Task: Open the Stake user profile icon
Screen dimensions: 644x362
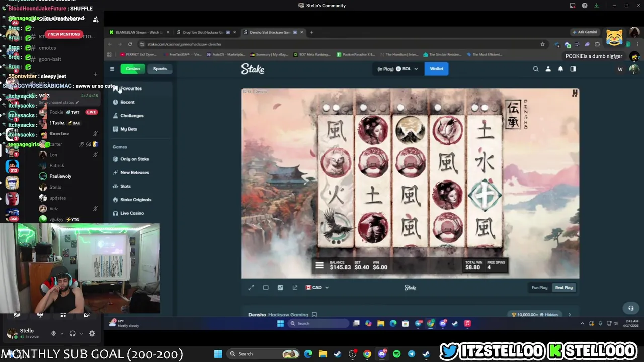Action: coord(548,69)
